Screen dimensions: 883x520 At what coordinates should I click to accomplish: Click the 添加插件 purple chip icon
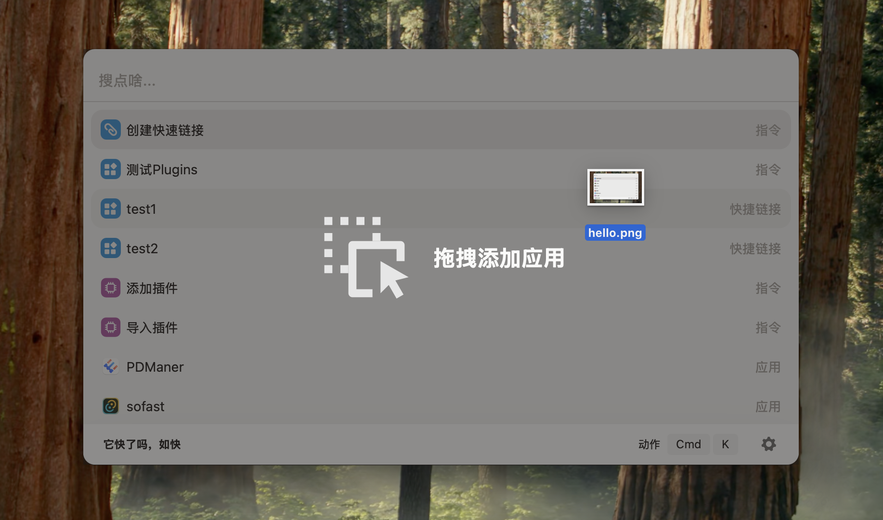pos(110,288)
